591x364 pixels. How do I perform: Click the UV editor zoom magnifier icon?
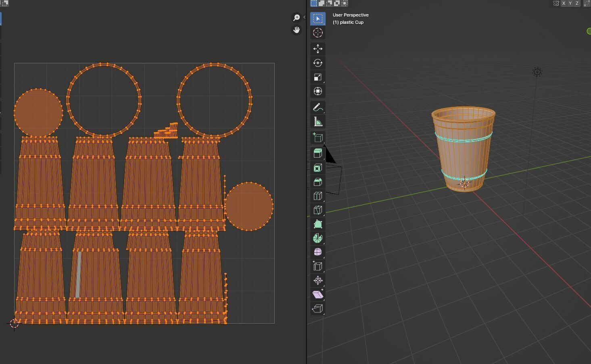click(297, 18)
